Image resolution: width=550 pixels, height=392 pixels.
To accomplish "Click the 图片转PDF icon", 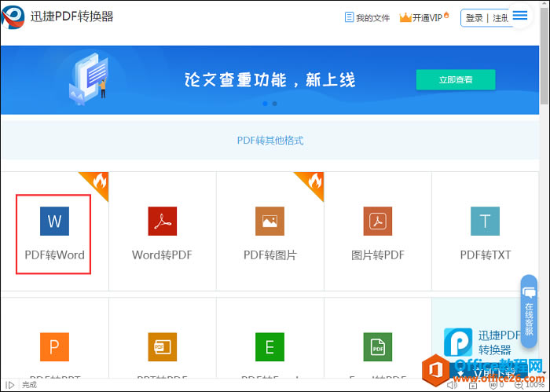I will (x=378, y=221).
